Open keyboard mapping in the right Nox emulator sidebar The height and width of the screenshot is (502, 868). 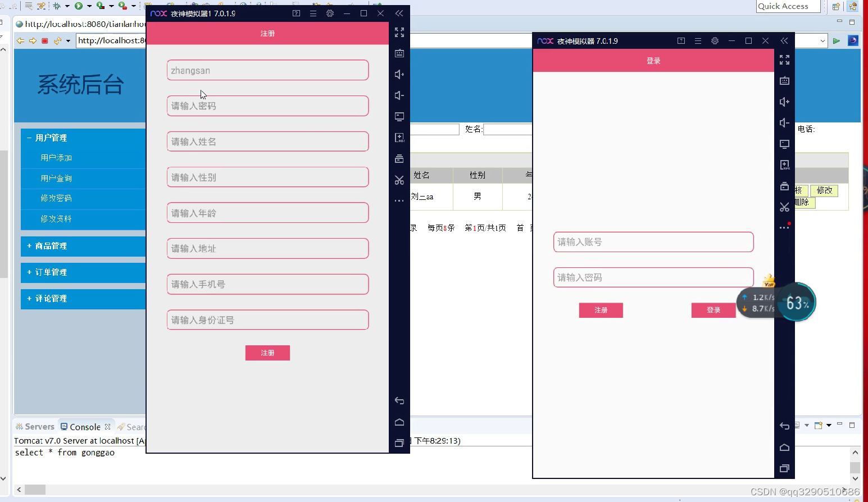click(785, 81)
